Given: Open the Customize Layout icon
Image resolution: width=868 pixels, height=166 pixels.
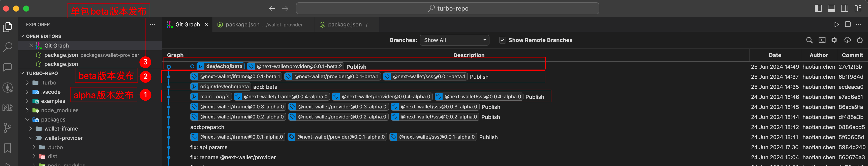Looking at the screenshot, I should [858, 8].
